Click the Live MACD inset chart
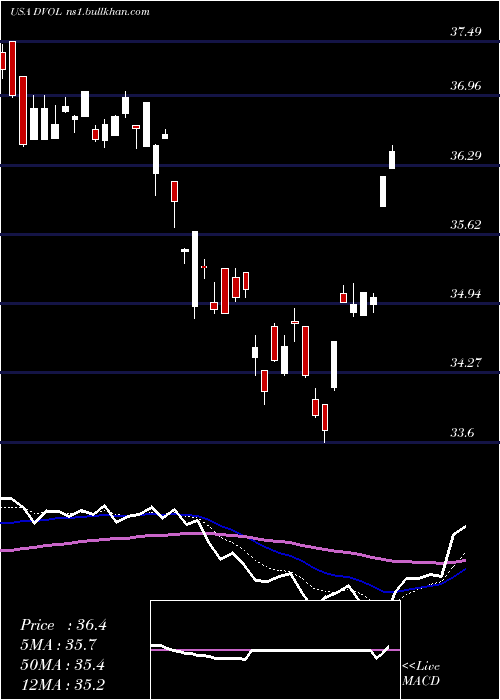 275,650
